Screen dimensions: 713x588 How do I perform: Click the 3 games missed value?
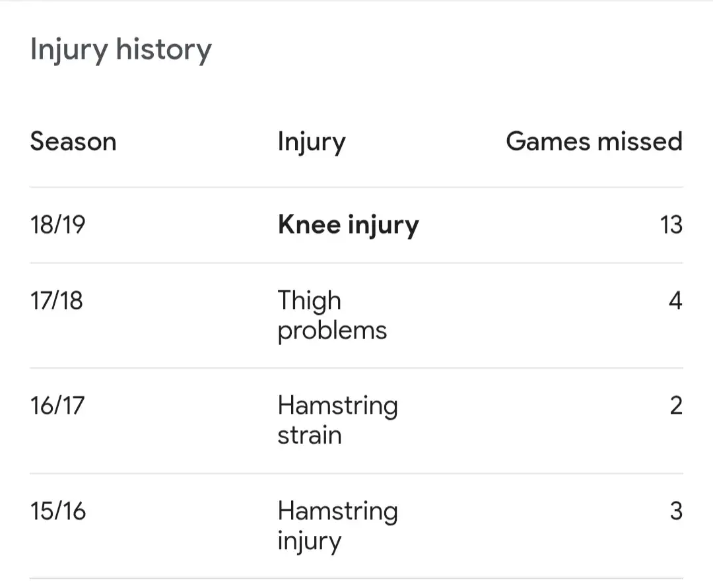[675, 511]
